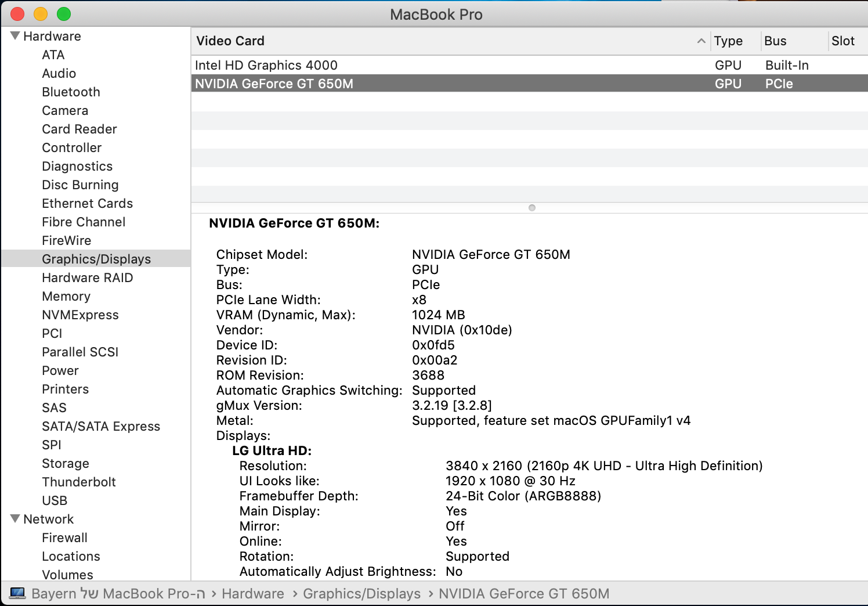Select Thunderbolt in the sidebar

[79, 482]
